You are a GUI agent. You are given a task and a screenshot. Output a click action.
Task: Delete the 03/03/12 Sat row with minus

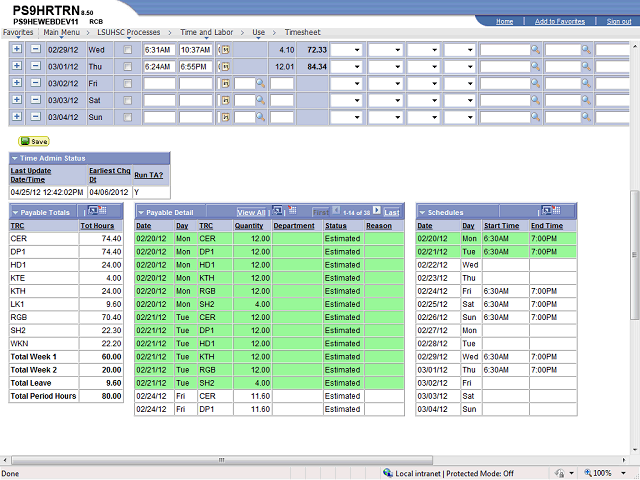[x=36, y=100]
